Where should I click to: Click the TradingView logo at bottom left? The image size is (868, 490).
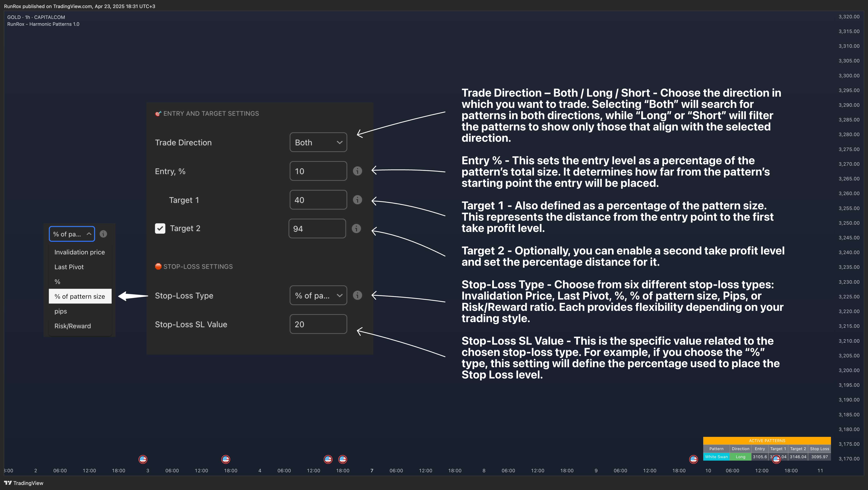click(x=24, y=483)
